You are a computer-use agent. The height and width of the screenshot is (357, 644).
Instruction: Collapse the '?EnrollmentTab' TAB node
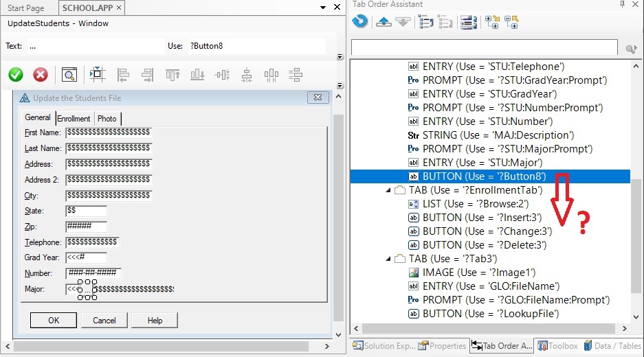click(390, 190)
